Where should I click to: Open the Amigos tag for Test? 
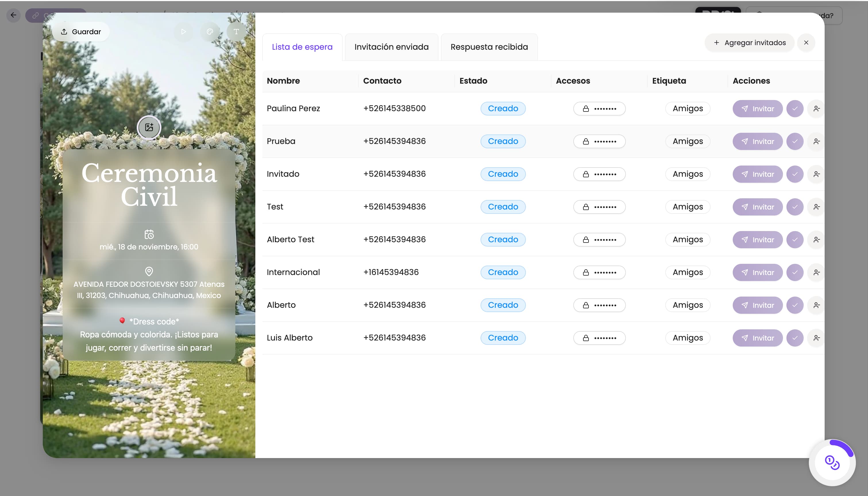tap(688, 207)
